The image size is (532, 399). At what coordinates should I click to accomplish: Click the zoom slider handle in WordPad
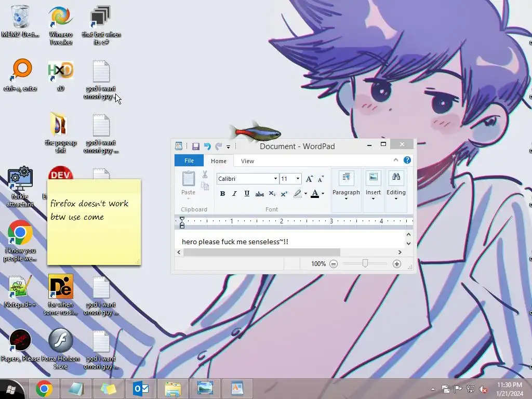click(x=365, y=263)
